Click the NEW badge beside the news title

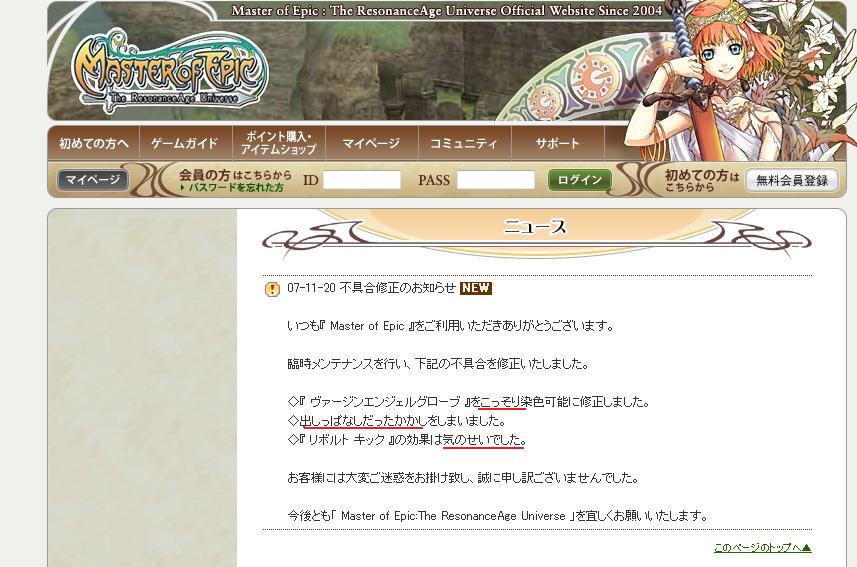476,288
